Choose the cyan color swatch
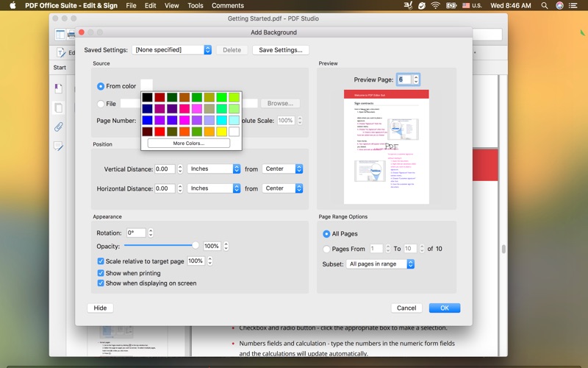Viewport: 588px width, 368px height. point(222,120)
